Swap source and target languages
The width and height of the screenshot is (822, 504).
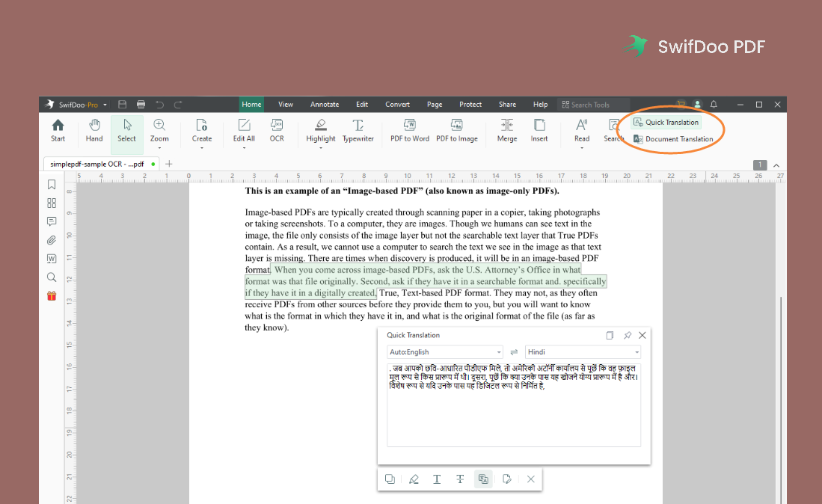click(x=515, y=352)
